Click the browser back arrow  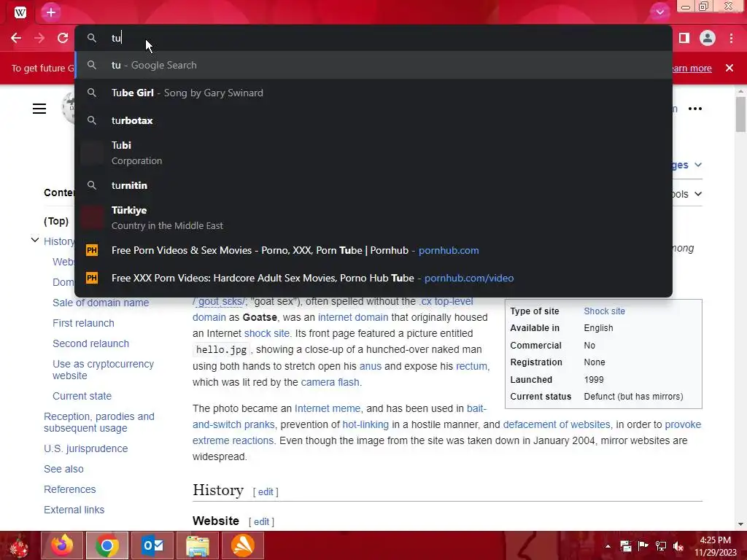(x=16, y=38)
